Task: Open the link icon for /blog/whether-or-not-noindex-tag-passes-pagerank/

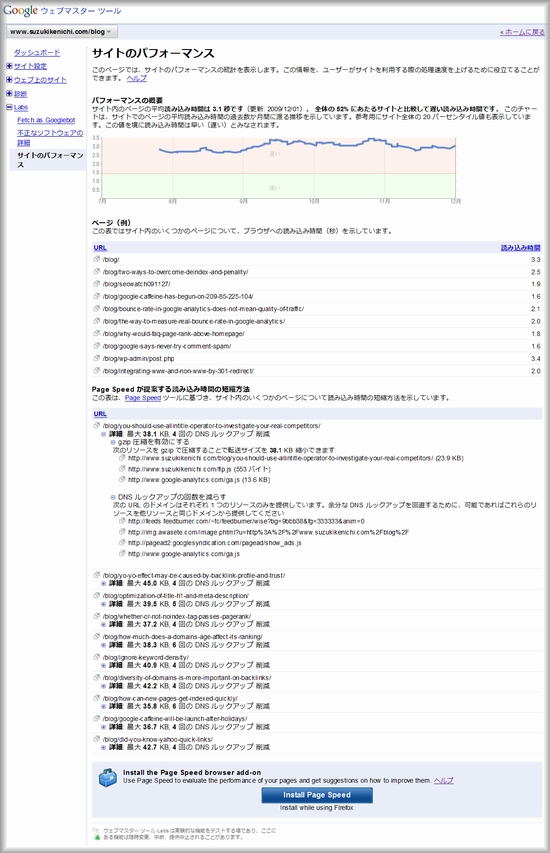Action: click(96, 616)
